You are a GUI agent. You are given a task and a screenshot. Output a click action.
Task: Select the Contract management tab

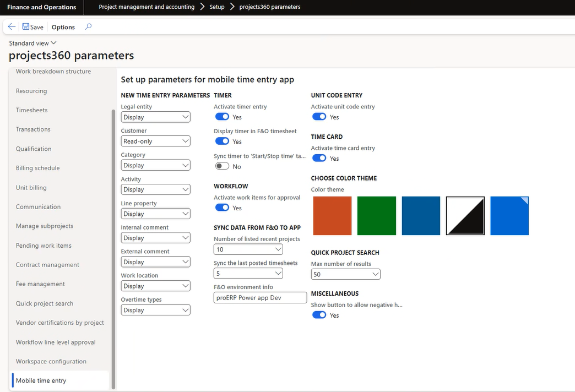(47, 265)
